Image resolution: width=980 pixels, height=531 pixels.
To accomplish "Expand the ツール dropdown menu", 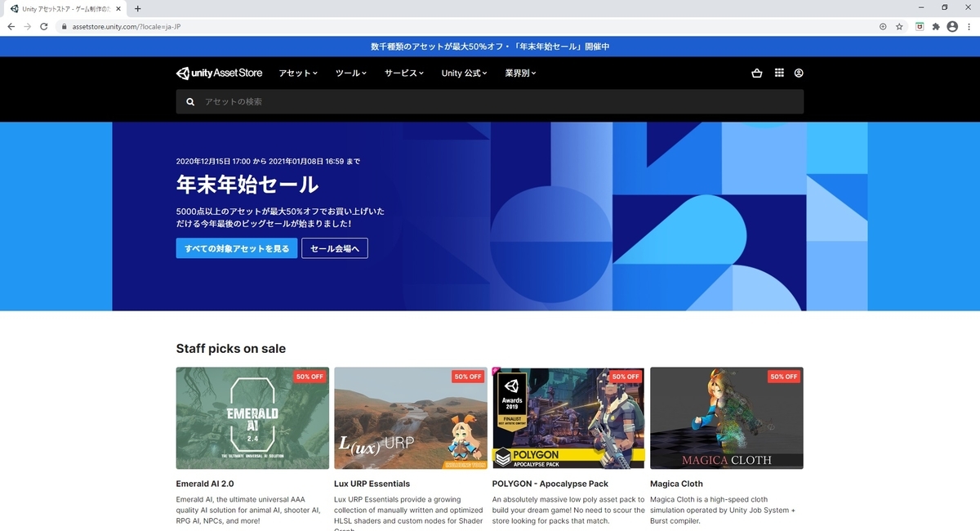I will [351, 74].
